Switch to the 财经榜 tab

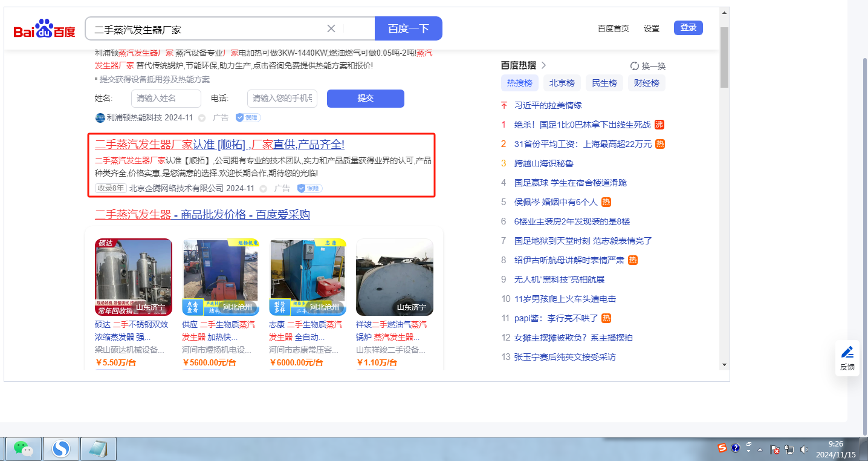[x=647, y=83]
